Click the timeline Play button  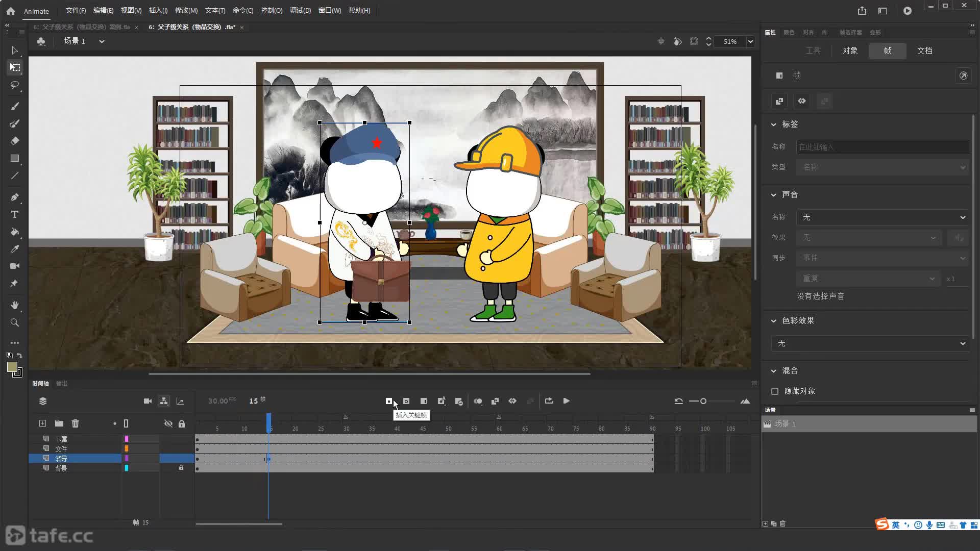[567, 401]
